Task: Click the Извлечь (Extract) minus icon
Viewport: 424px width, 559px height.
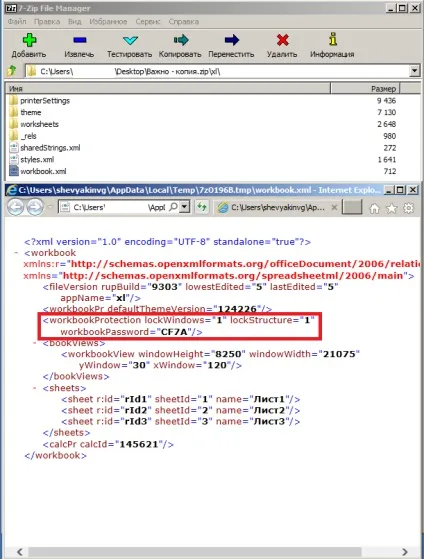Action: (x=80, y=40)
